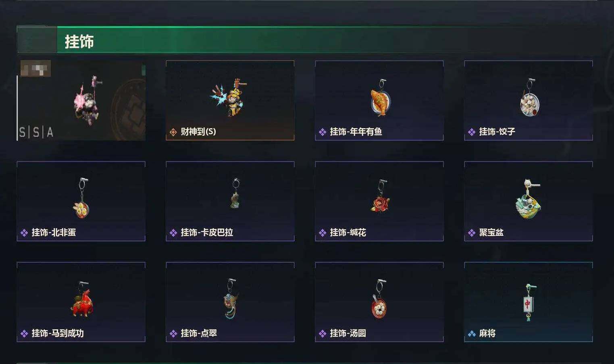This screenshot has width=614, height=364.
Task: Select the red horse 马到成功 icon
Action: [82, 300]
